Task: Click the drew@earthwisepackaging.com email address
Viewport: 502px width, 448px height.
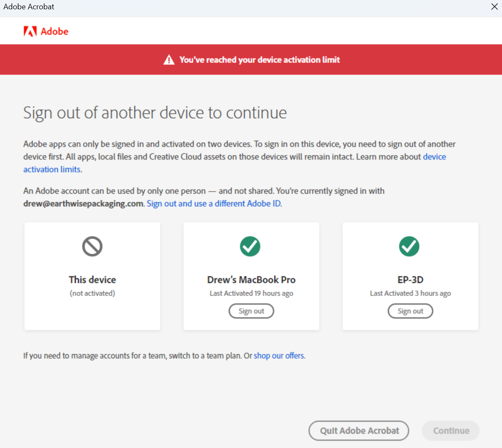Action: (x=83, y=204)
